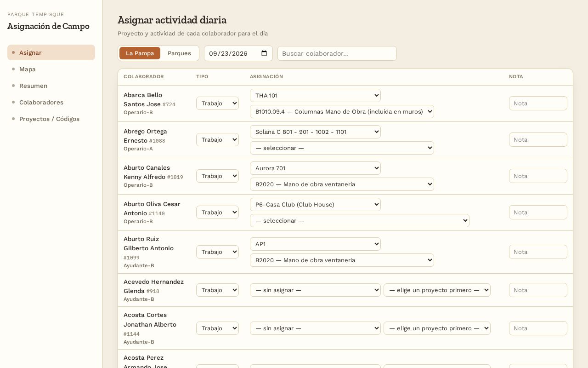Screen dimensions: 588x368
Task: Open Resumen from the sidebar
Action: 51,86
